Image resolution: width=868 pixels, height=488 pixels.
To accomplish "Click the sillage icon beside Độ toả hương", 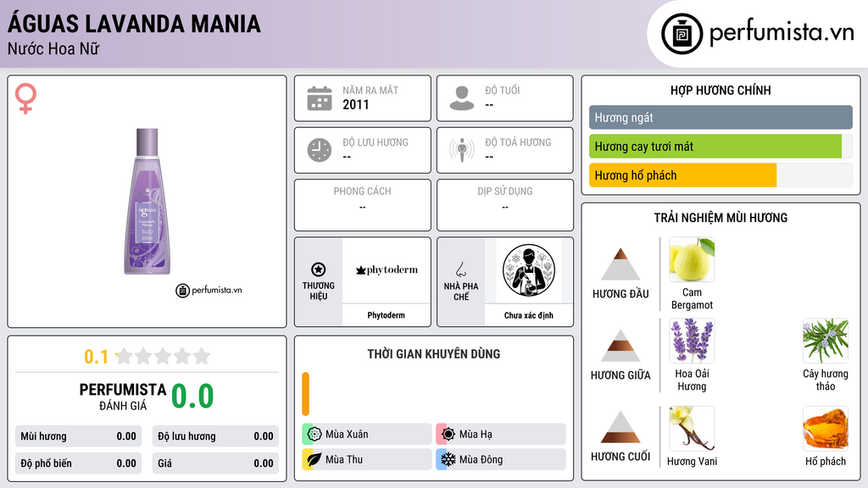I will click(x=462, y=150).
